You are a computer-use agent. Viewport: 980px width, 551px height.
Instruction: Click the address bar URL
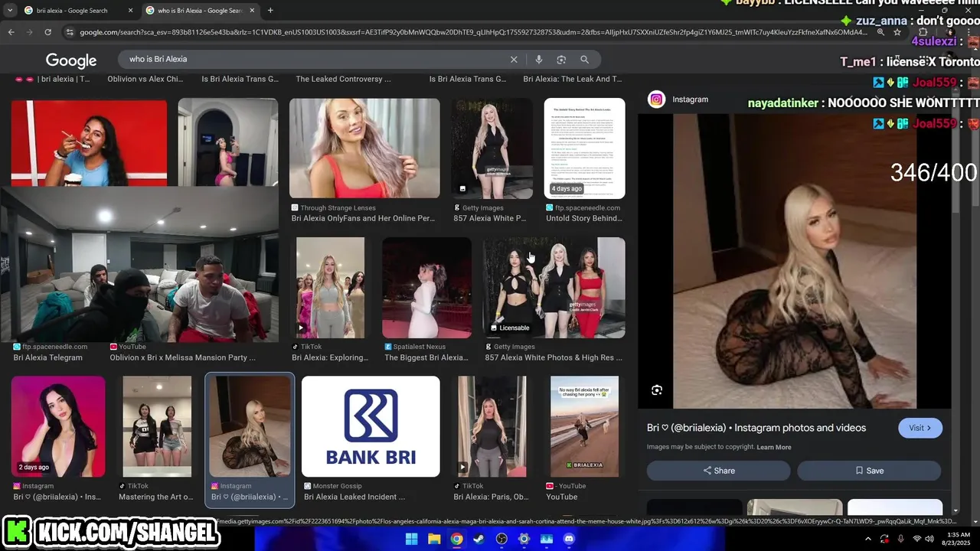pos(475,32)
